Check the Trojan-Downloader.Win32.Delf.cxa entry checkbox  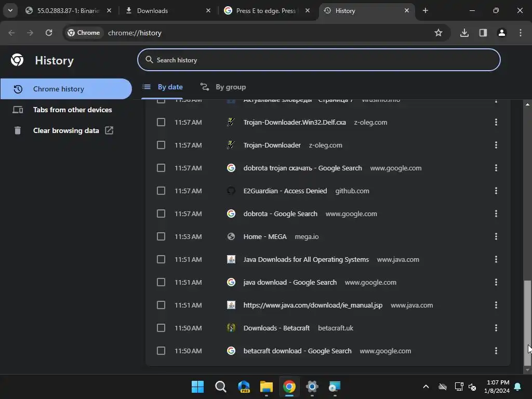tap(161, 122)
